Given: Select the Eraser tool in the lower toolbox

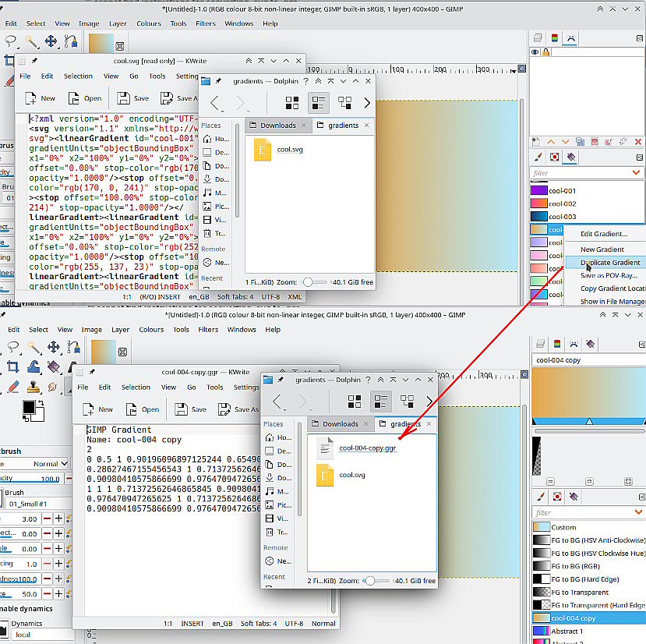Looking at the screenshot, I should [13, 387].
